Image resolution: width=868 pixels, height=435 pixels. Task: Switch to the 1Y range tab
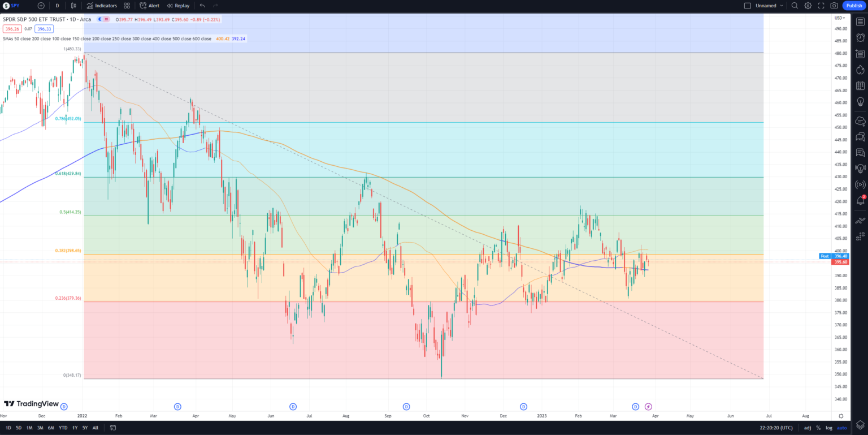click(x=74, y=428)
